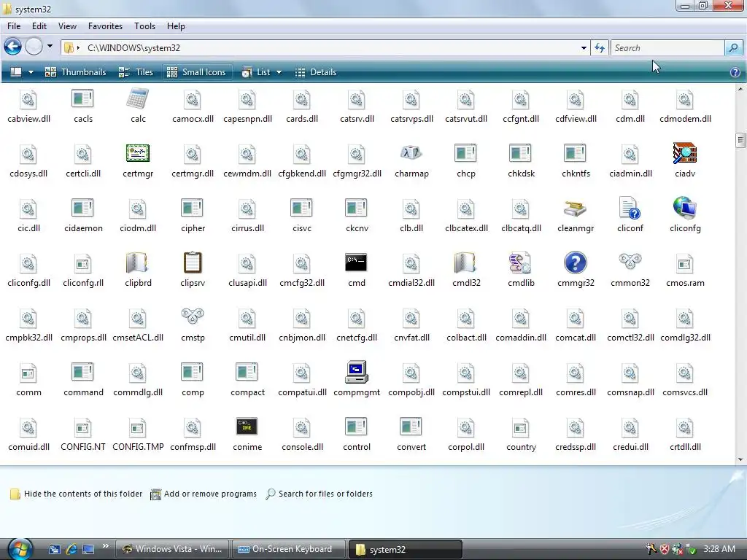Click the search magnifier button
747x560 pixels.
pos(733,47)
